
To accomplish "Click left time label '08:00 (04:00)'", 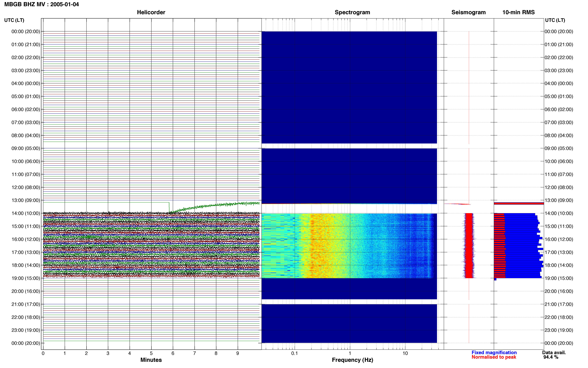I will [x=26, y=135].
